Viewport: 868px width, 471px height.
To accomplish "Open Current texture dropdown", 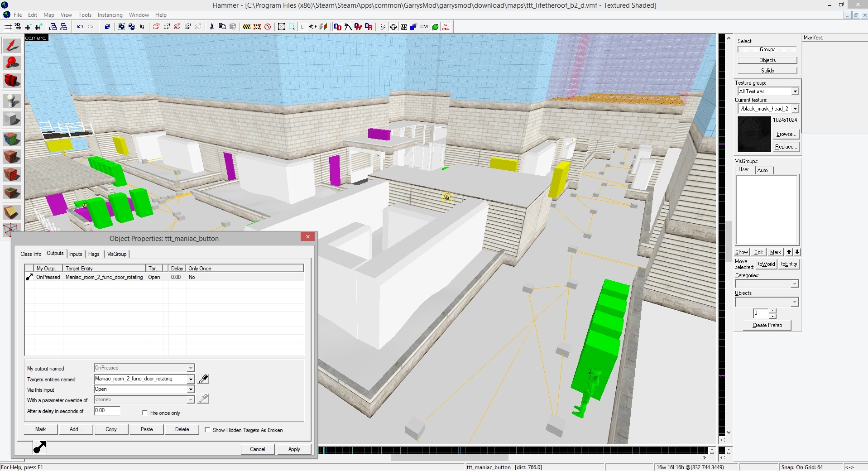I will [795, 109].
